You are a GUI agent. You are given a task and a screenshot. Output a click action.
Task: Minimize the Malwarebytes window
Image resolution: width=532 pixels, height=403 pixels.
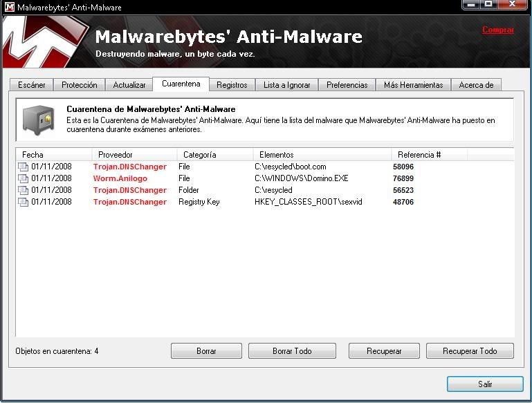pos(471,4)
